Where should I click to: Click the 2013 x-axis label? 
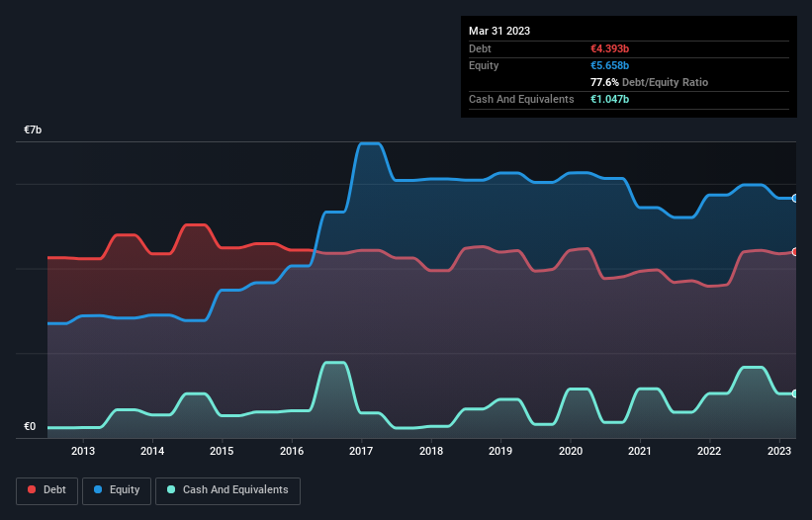click(x=83, y=451)
